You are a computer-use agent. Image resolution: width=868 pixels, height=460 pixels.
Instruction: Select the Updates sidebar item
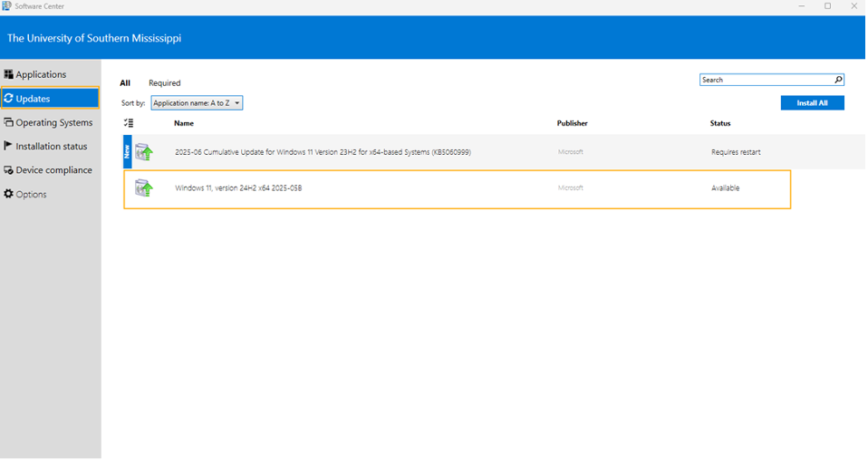tap(50, 98)
